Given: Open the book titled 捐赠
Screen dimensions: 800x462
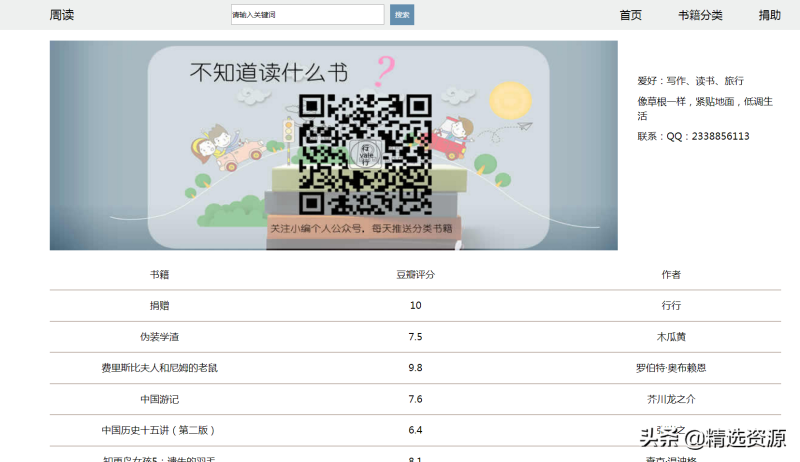Looking at the screenshot, I should [159, 305].
